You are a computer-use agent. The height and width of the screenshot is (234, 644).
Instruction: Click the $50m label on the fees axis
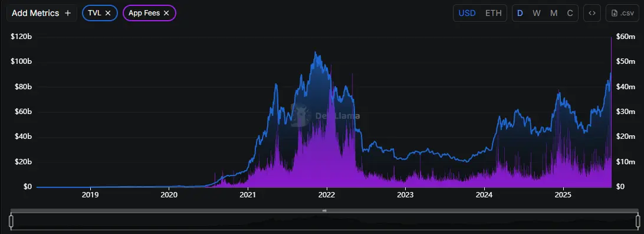pos(626,61)
